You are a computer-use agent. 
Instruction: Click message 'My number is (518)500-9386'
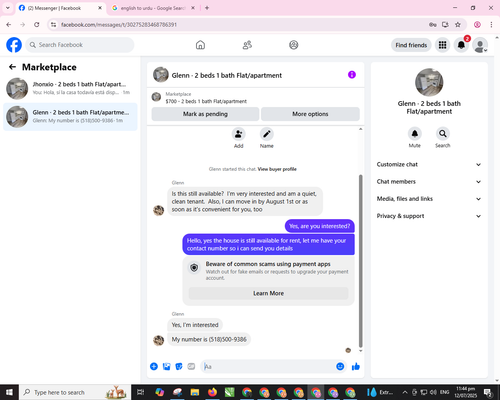coord(209,339)
